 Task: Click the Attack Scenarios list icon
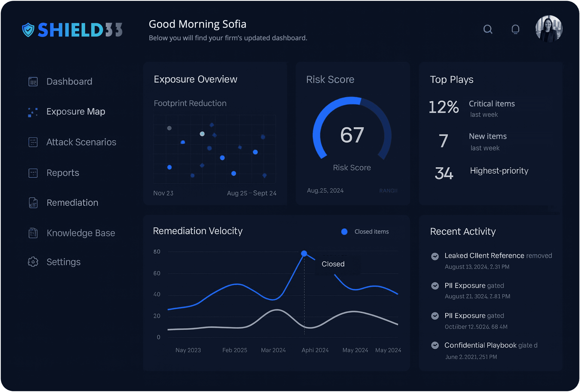coord(33,142)
